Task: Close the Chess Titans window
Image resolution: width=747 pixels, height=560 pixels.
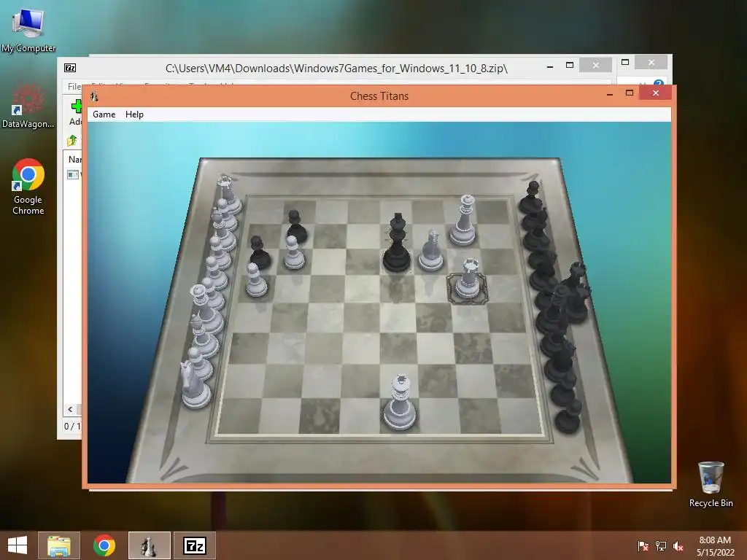Action: pyautogui.click(x=656, y=93)
